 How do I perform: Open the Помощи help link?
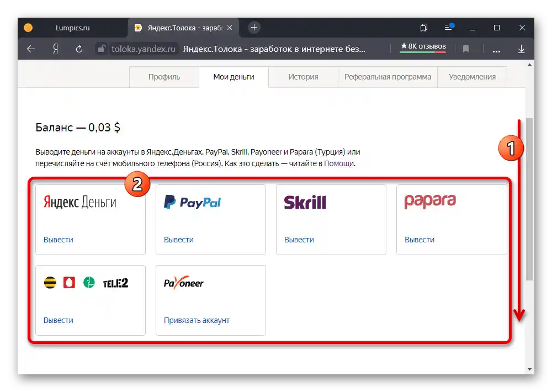coord(339,163)
